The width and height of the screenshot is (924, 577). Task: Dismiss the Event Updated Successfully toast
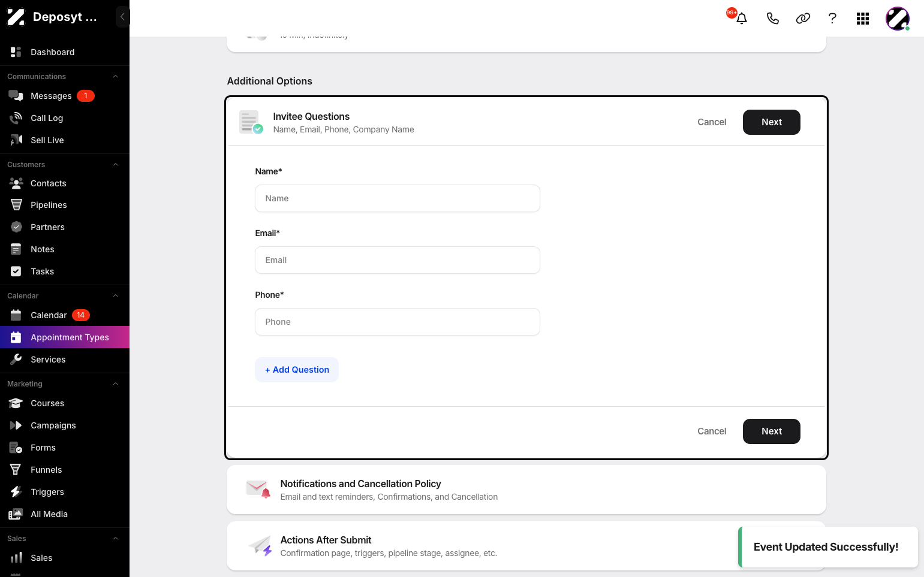coord(828,547)
